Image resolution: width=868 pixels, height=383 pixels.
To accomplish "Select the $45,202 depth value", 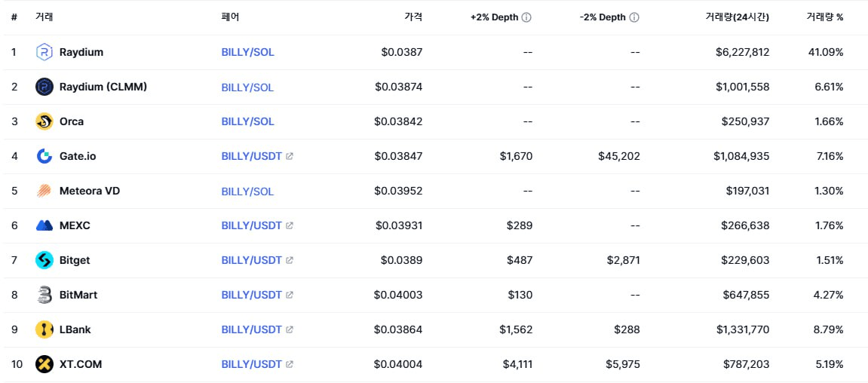I will (619, 156).
